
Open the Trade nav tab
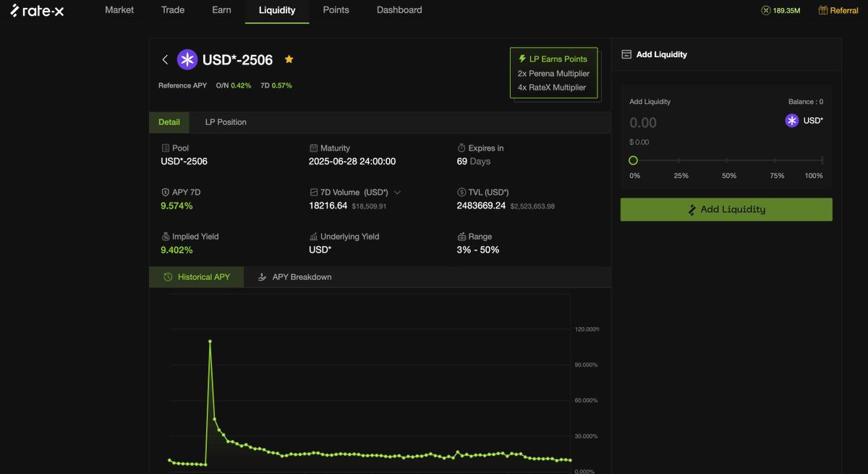point(173,10)
